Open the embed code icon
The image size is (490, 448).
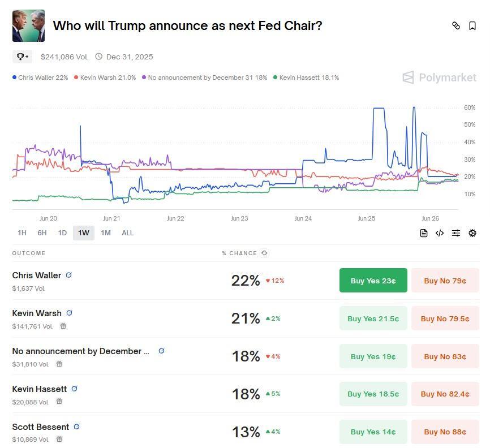coord(440,233)
